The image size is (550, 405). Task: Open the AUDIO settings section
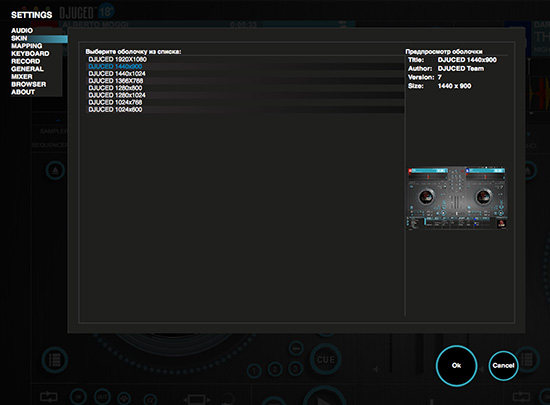22,31
